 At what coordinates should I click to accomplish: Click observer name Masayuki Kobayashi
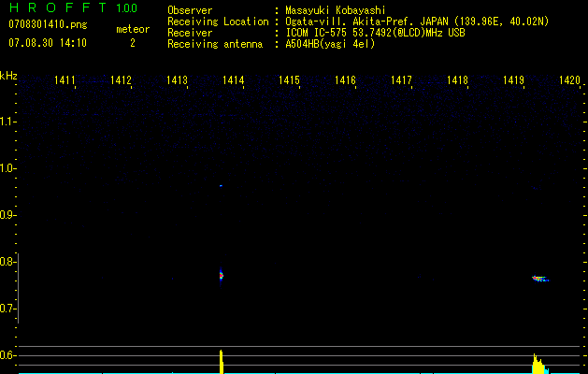pos(336,10)
